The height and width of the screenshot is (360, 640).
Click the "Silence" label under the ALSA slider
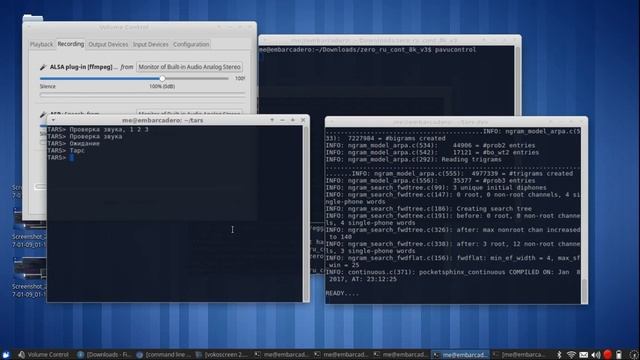48,87
